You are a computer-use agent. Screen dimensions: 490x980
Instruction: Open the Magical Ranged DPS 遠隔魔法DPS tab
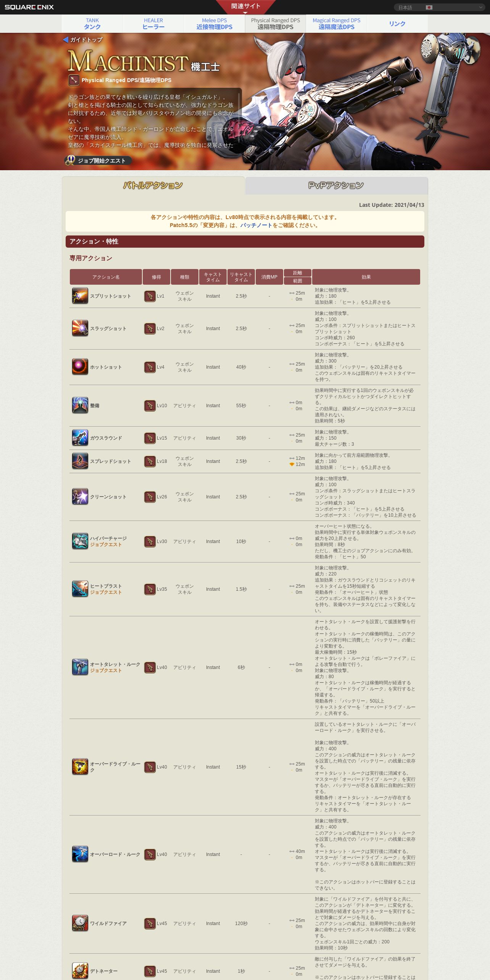(337, 24)
